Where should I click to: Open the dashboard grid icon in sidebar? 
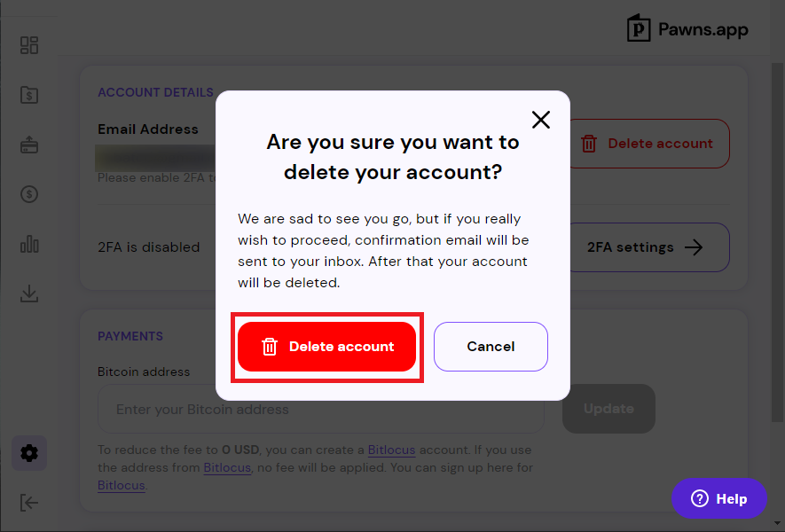[29, 45]
